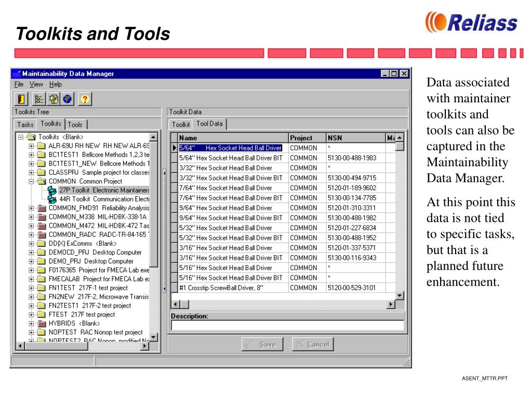Click the Description input field
Viewport: 532px width, 399px height.
(287, 325)
